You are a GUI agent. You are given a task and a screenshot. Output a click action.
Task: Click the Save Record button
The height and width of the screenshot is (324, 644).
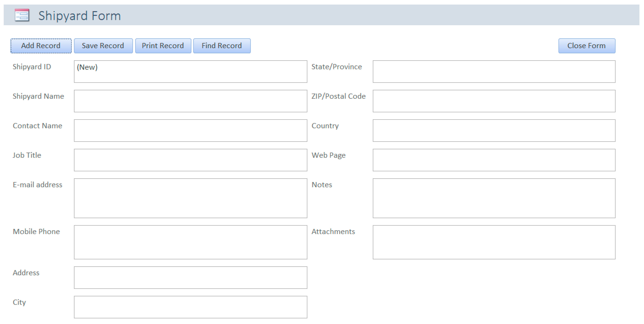103,46
